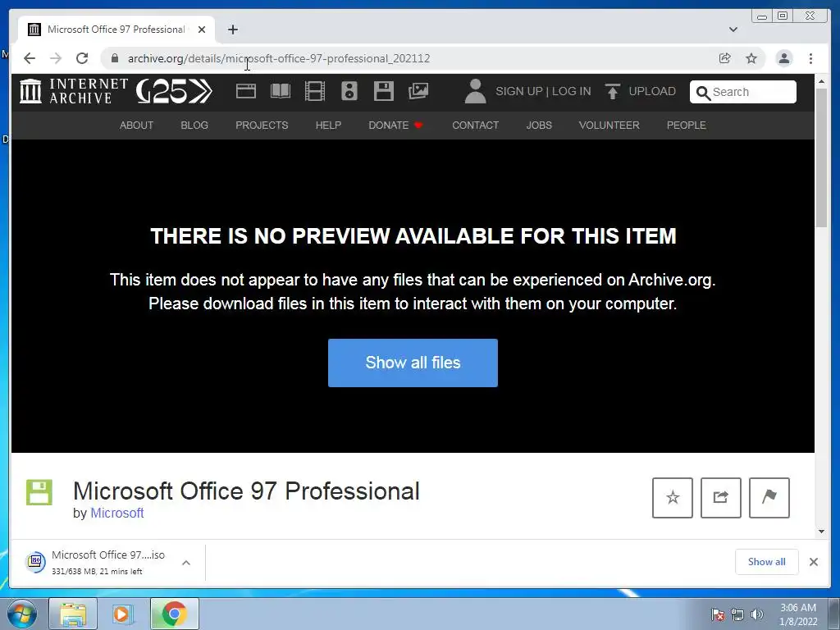Viewport: 840px width, 630px height.
Task: Click the scrollbar up arrow
Action: click(x=820, y=81)
